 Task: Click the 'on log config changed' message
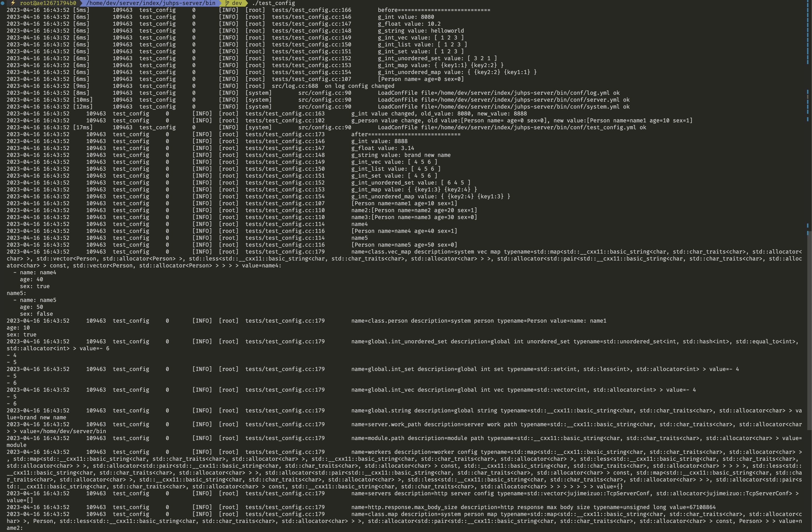pos(360,86)
